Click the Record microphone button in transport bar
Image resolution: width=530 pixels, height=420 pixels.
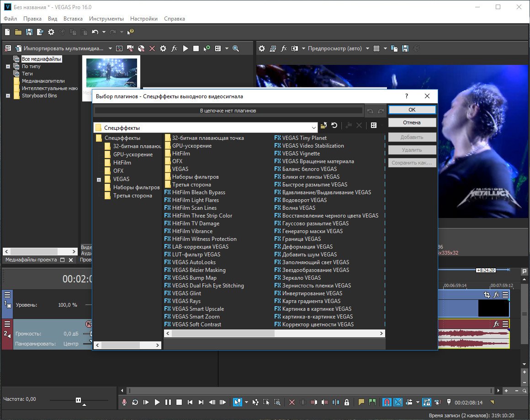pyautogui.click(x=124, y=402)
